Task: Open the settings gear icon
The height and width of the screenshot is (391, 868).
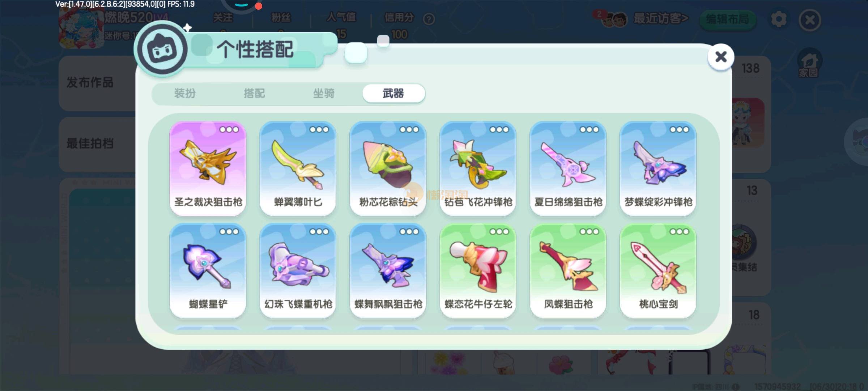Action: pyautogui.click(x=779, y=19)
